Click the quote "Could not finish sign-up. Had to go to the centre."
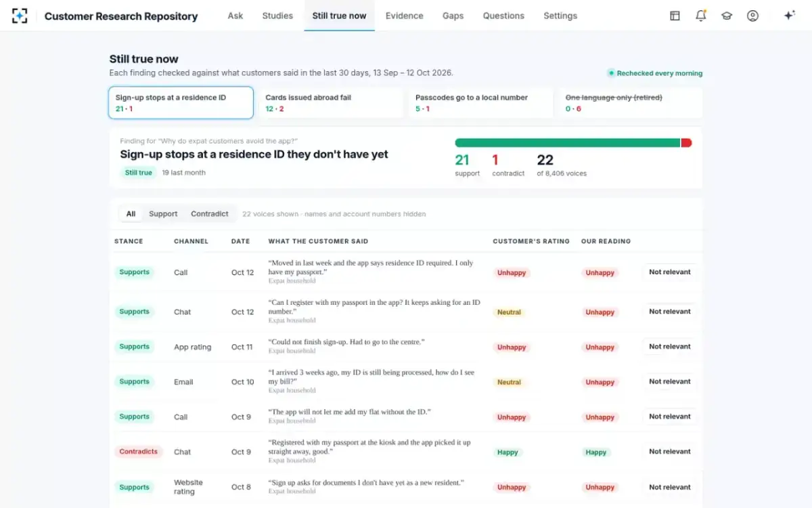Image resolution: width=812 pixels, height=508 pixels. coord(346,342)
